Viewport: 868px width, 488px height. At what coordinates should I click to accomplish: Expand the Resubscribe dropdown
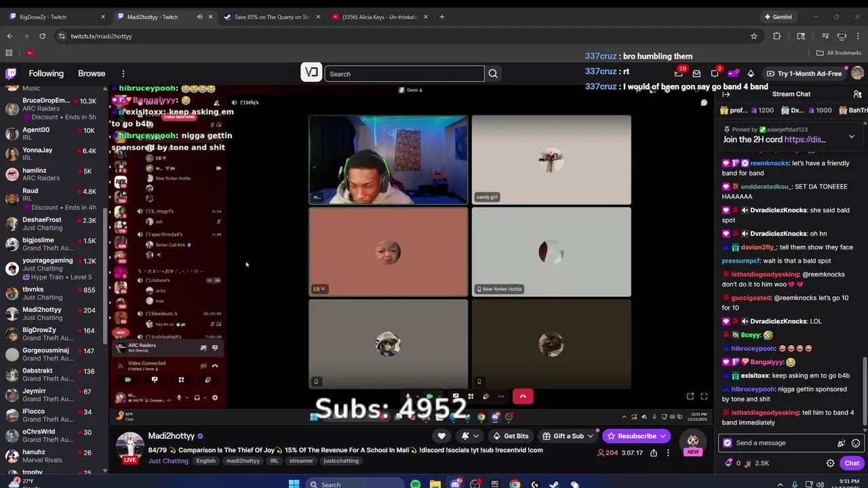663,436
